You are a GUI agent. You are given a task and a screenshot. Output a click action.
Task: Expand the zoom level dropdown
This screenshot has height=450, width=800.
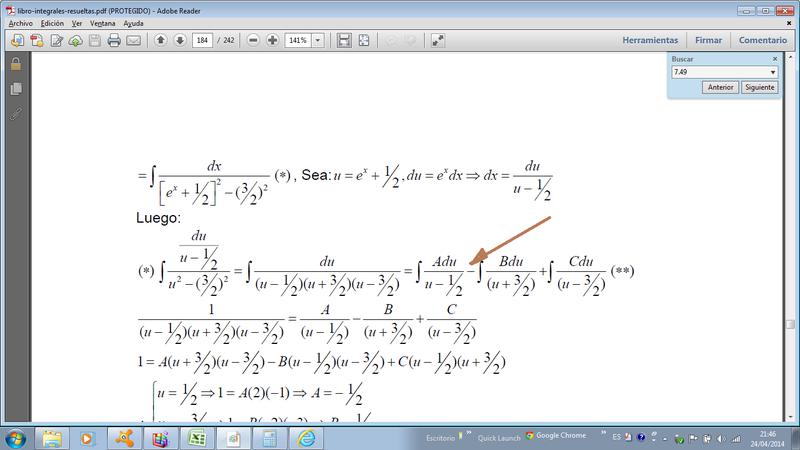click(x=319, y=41)
